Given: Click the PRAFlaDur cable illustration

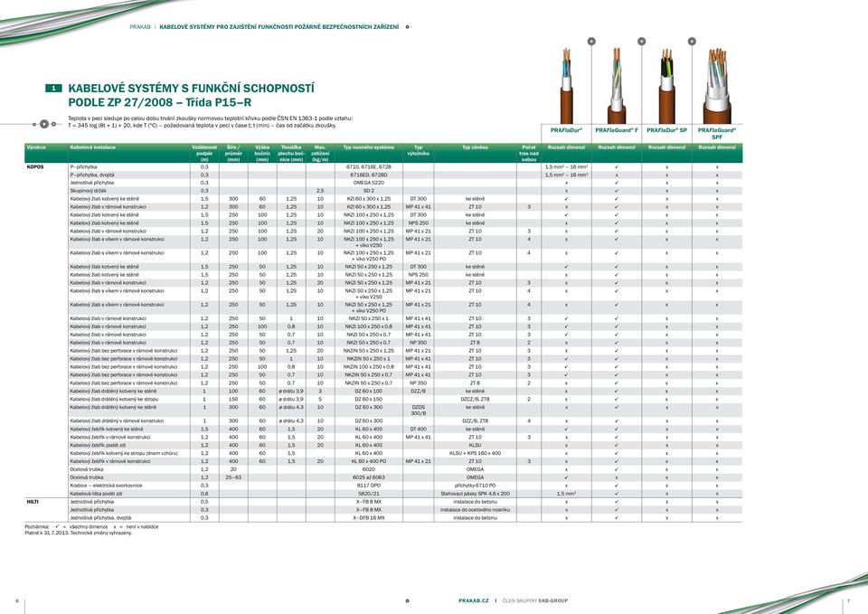Looking at the screenshot, I should (x=566, y=86).
